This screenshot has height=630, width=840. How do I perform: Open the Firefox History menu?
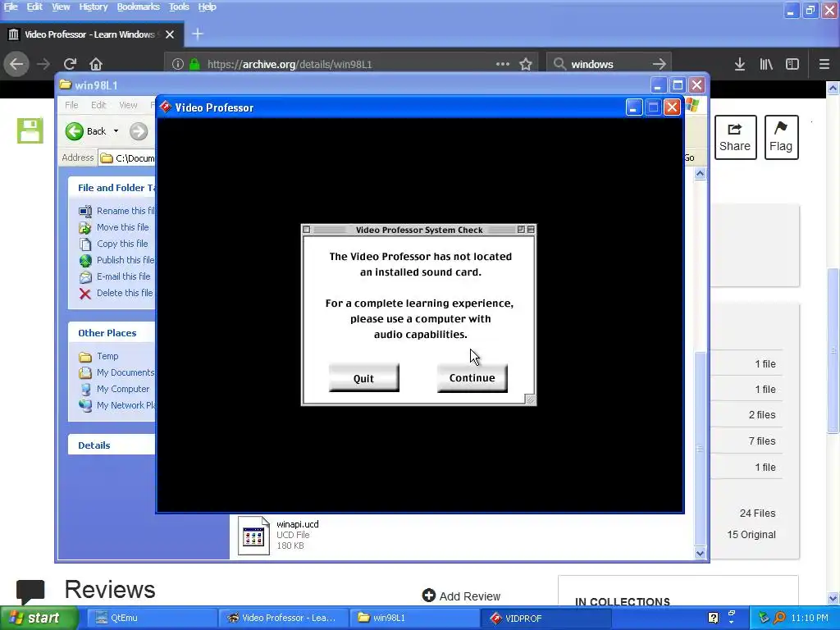tap(94, 7)
